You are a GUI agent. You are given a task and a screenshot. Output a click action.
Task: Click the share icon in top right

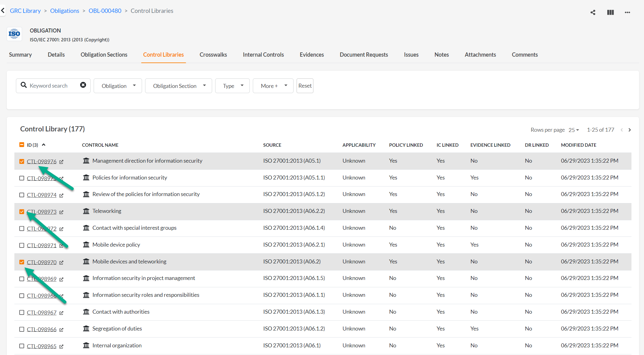593,12
